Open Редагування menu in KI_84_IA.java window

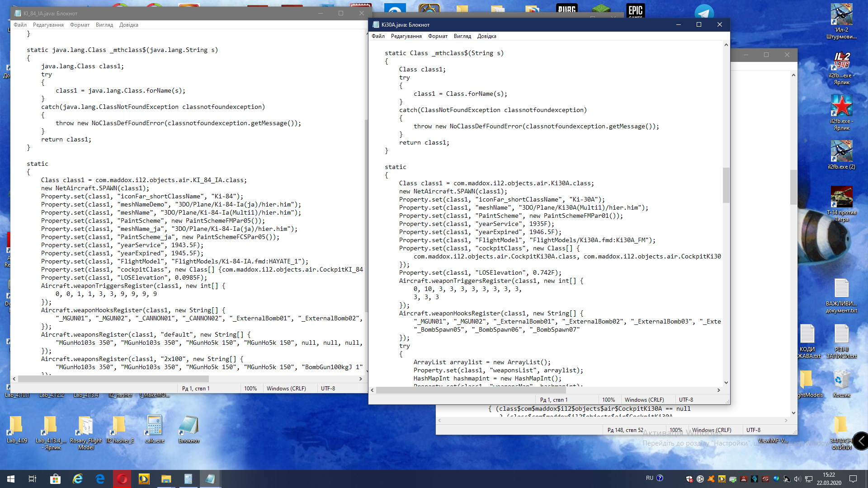48,25
